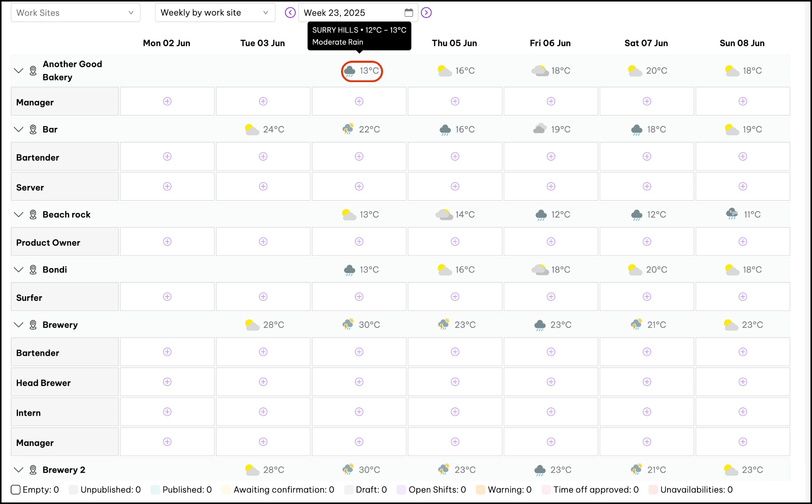The width and height of the screenshot is (812, 504).
Task: Click the Fri 06 Jun column header
Action: (x=550, y=43)
